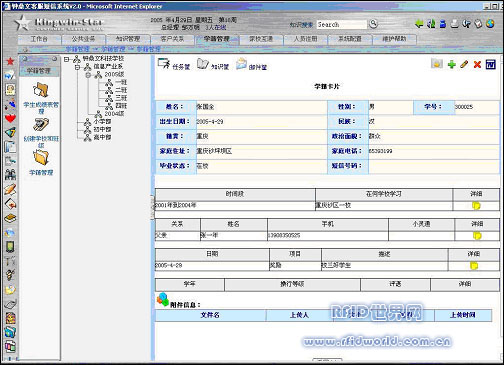Select 高中部 in the tree
The width and height of the screenshot is (504, 365).
102,137
